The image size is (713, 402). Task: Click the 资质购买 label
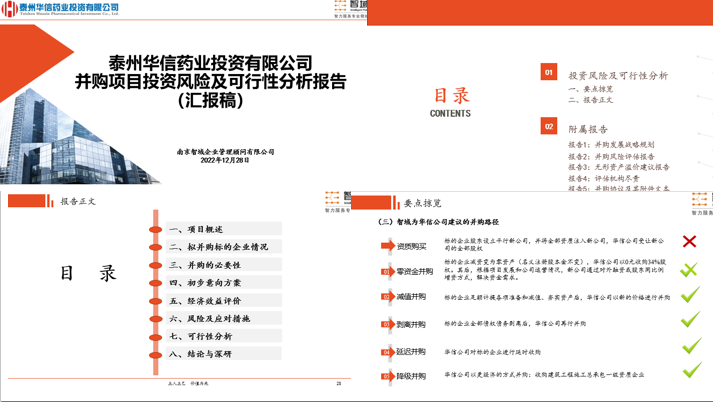pyautogui.click(x=412, y=246)
